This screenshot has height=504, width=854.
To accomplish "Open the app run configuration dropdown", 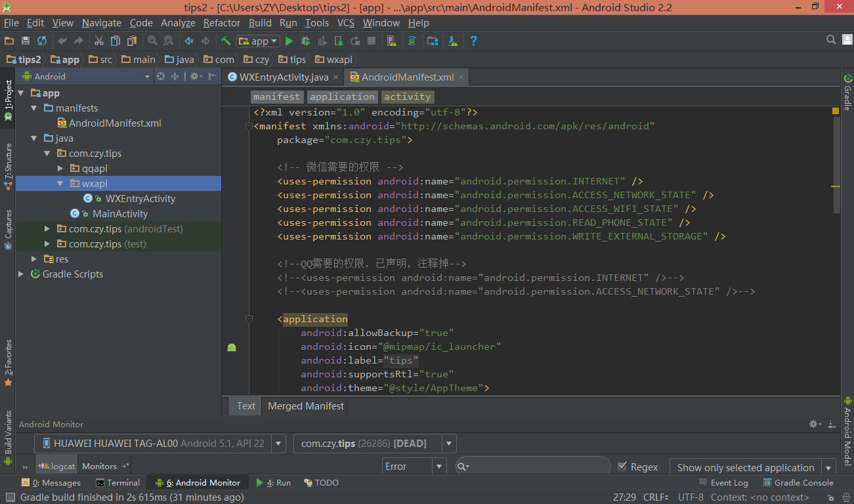I will [258, 41].
